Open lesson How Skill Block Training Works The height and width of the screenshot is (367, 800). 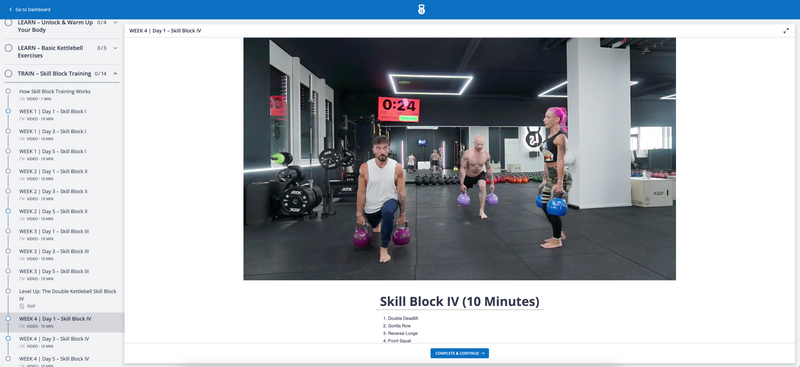[x=55, y=91]
